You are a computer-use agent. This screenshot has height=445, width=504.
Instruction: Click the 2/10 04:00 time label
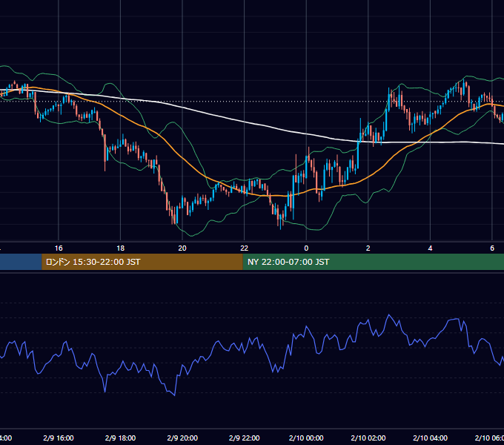point(430,438)
